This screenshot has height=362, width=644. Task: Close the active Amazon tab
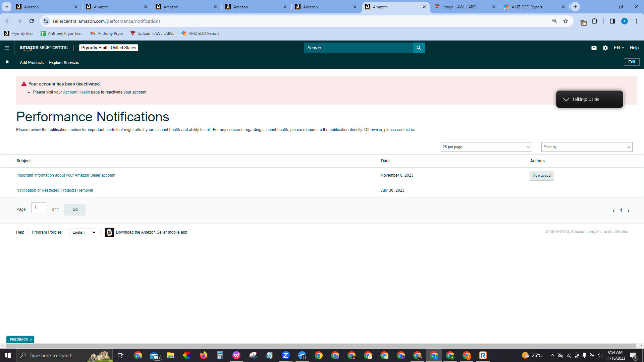[424, 7]
